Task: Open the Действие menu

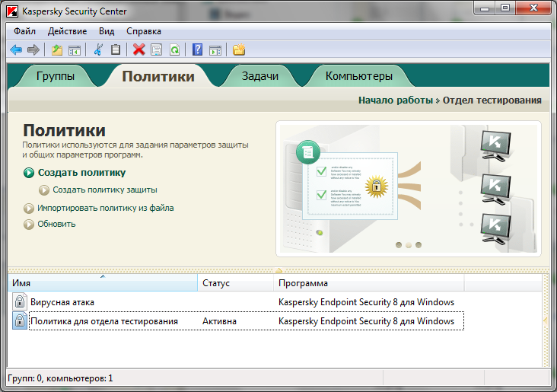Action: pyautogui.click(x=67, y=31)
